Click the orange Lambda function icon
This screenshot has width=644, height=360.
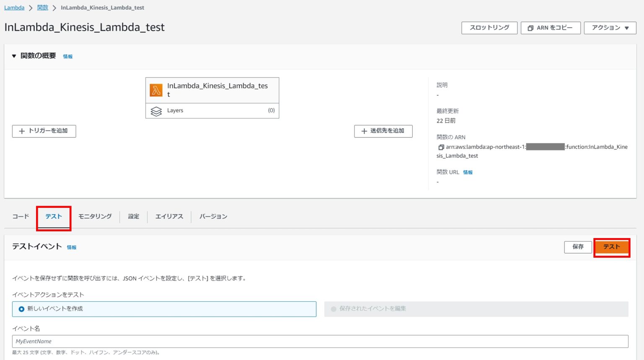[156, 90]
